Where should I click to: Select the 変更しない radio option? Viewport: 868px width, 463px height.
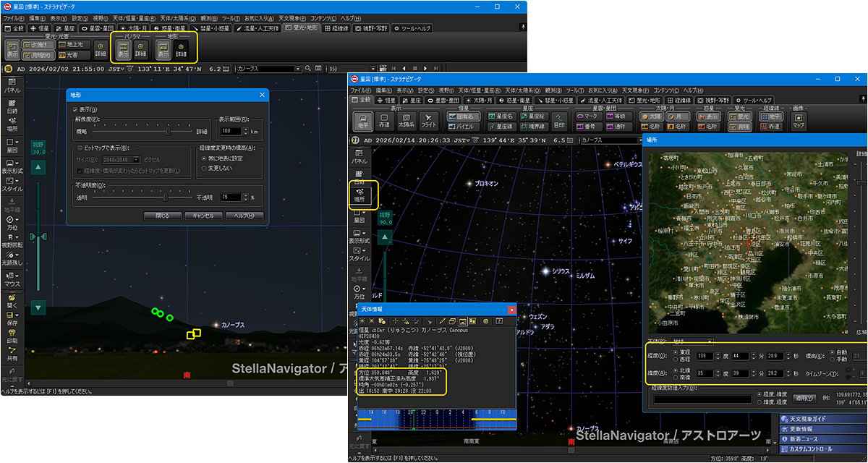204,168
